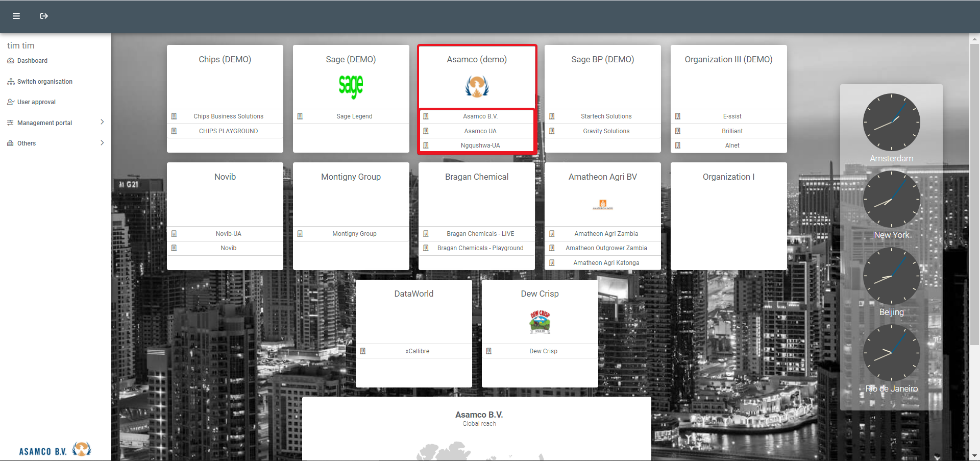Click the building icon beside Montigny Group
This screenshot has height=461, width=980.
pos(300,234)
